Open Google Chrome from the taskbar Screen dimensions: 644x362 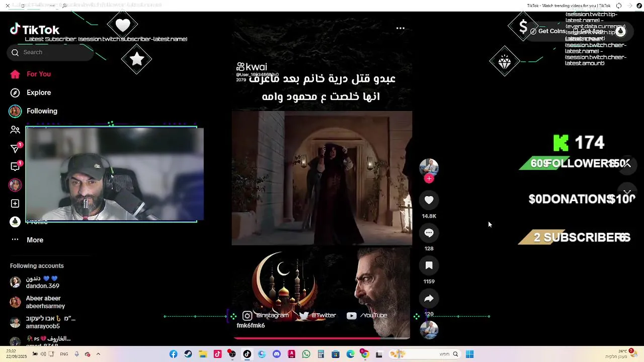tap(365, 354)
